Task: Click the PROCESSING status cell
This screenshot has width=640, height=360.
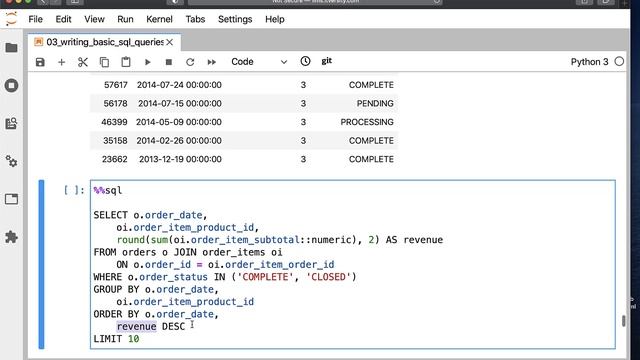Action: (x=367, y=122)
